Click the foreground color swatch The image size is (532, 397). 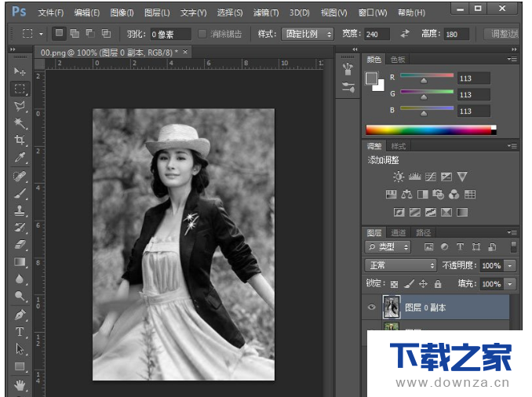pos(371,78)
